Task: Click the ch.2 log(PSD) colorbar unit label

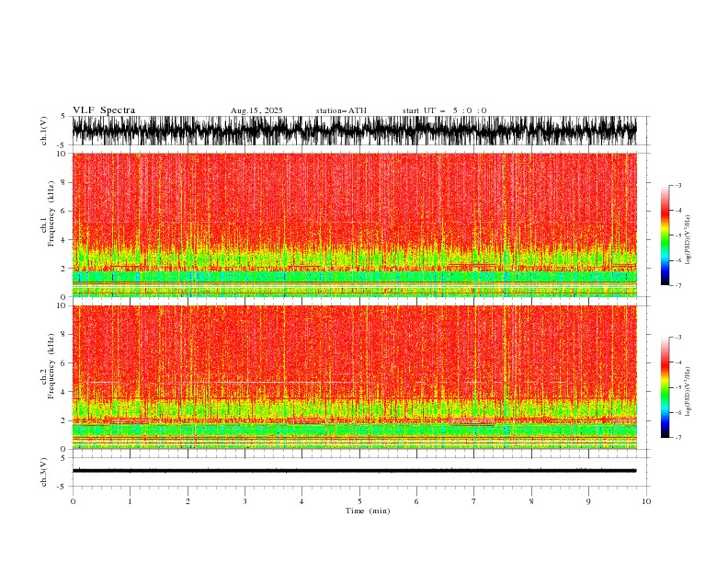Action: click(688, 391)
